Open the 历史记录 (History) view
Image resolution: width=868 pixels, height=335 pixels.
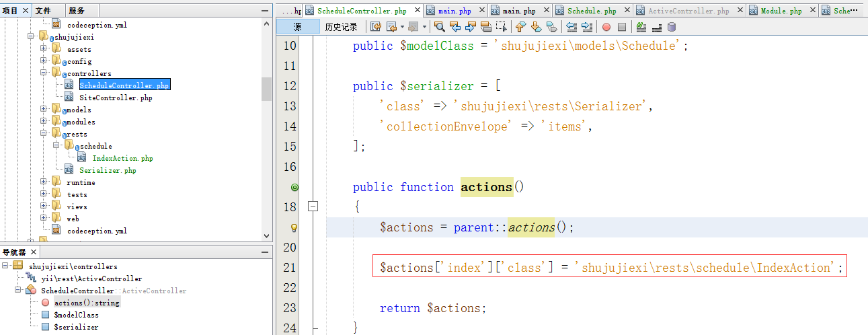tap(342, 27)
